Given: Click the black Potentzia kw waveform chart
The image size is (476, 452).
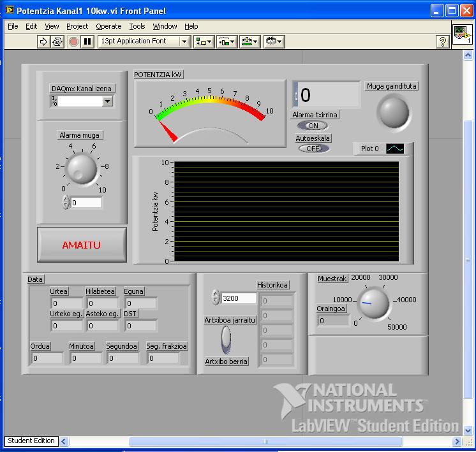Looking at the screenshot, I should click(286, 212).
